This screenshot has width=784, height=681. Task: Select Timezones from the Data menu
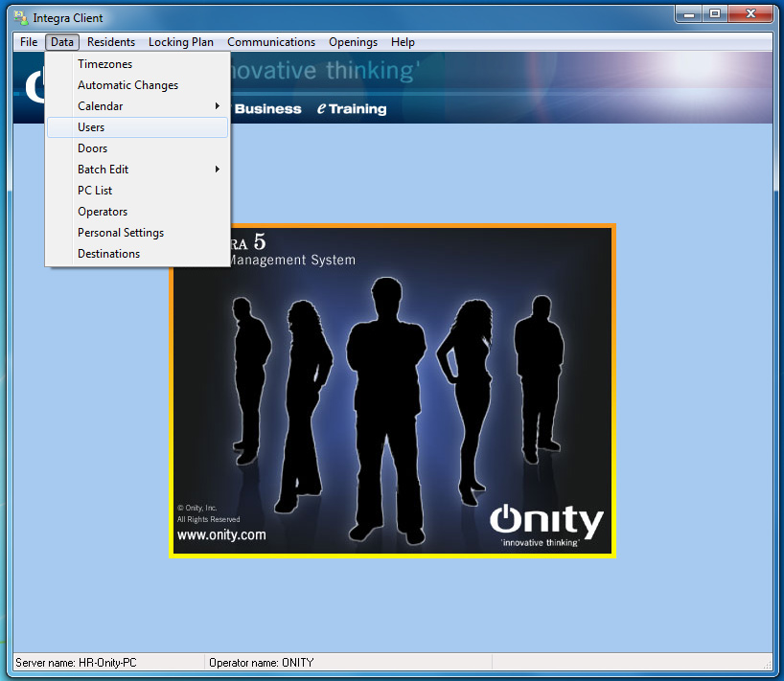(x=104, y=64)
